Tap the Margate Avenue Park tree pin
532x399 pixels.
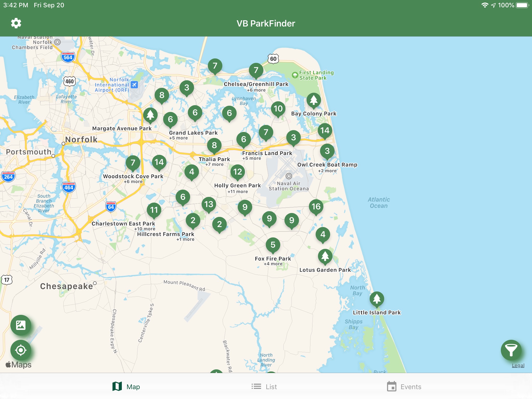coord(150,115)
